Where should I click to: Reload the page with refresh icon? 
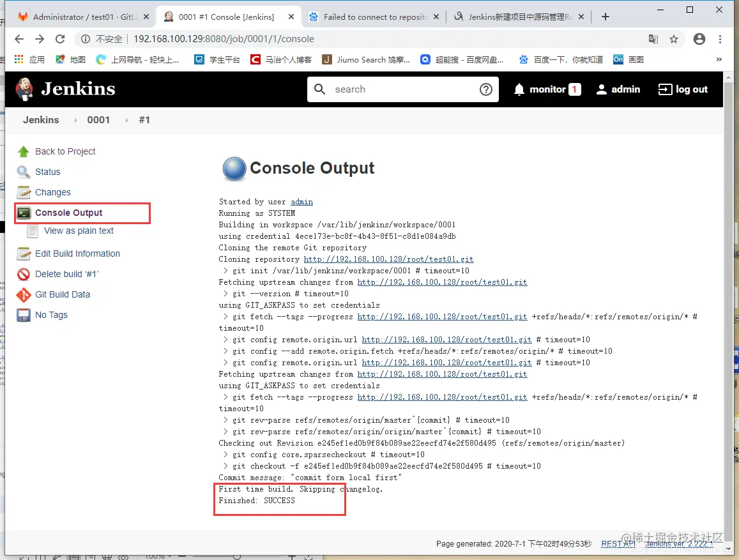pyautogui.click(x=60, y=39)
